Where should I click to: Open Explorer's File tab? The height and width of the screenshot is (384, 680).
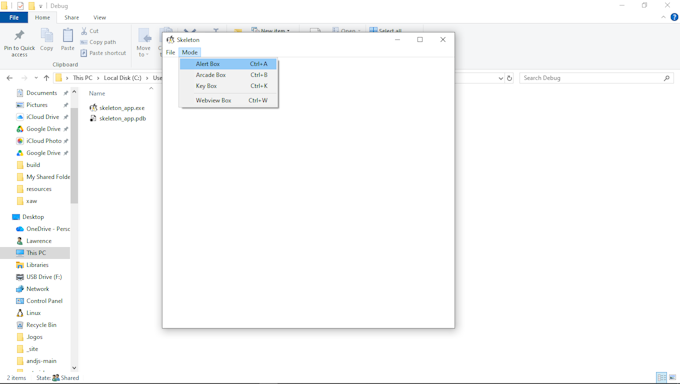tap(14, 18)
